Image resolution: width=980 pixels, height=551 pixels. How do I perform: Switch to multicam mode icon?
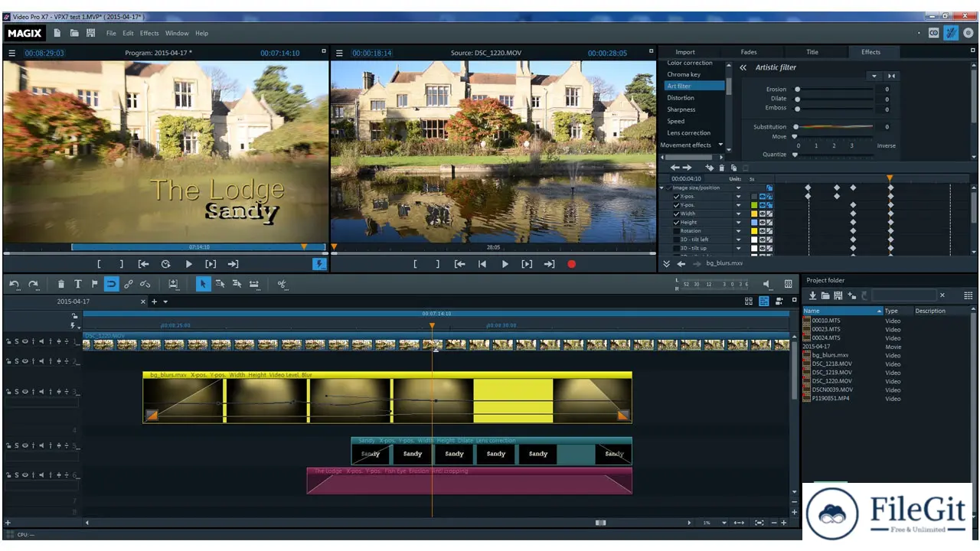pyautogui.click(x=779, y=302)
